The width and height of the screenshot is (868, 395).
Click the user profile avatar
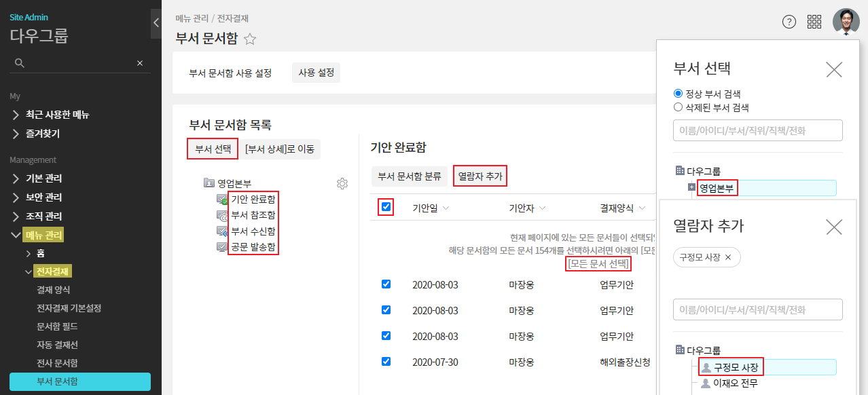(846, 22)
